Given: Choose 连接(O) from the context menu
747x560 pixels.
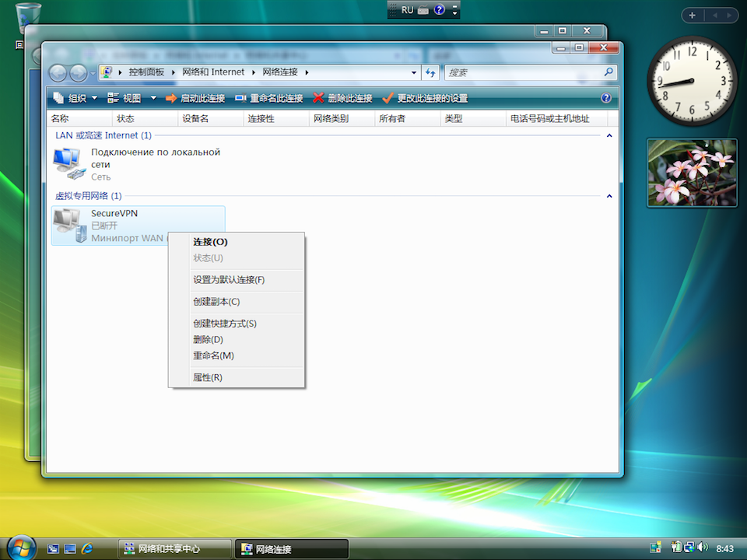Looking at the screenshot, I should 210,242.
